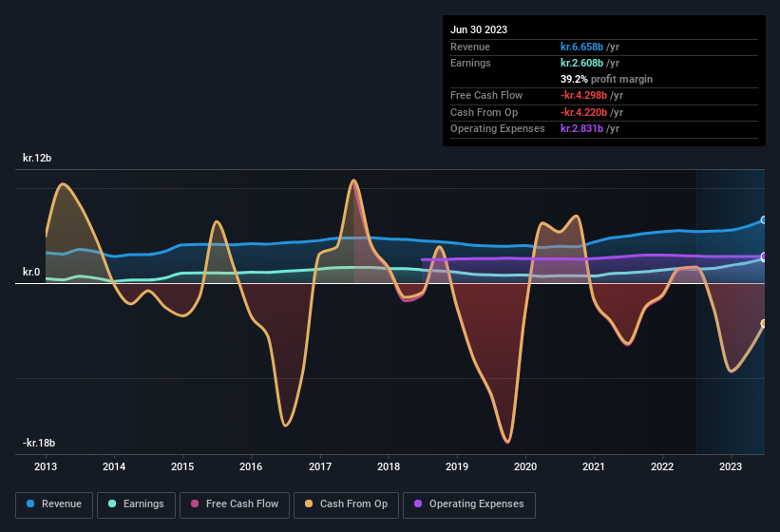The height and width of the screenshot is (532, 780).
Task: Click the Operating Expenses label in the tooltip
Action: [x=498, y=129]
